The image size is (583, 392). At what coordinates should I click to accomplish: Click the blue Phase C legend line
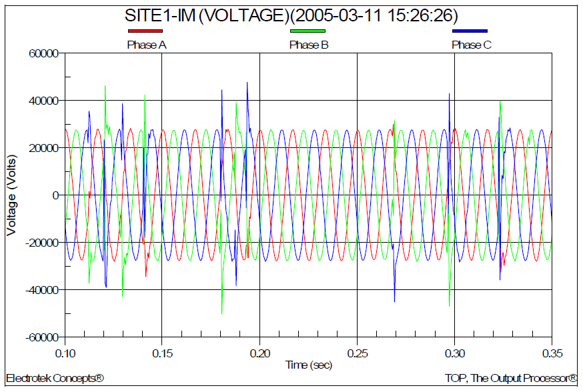point(470,31)
